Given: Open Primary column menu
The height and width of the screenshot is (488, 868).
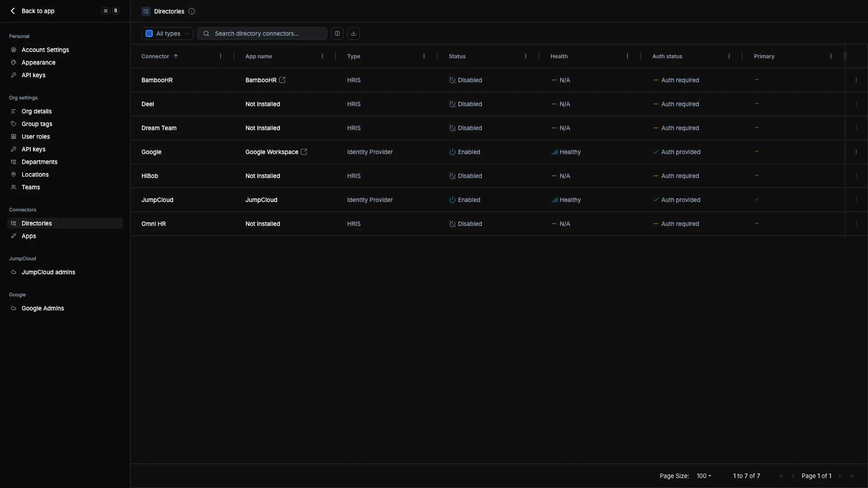Looking at the screenshot, I should pos(831,56).
